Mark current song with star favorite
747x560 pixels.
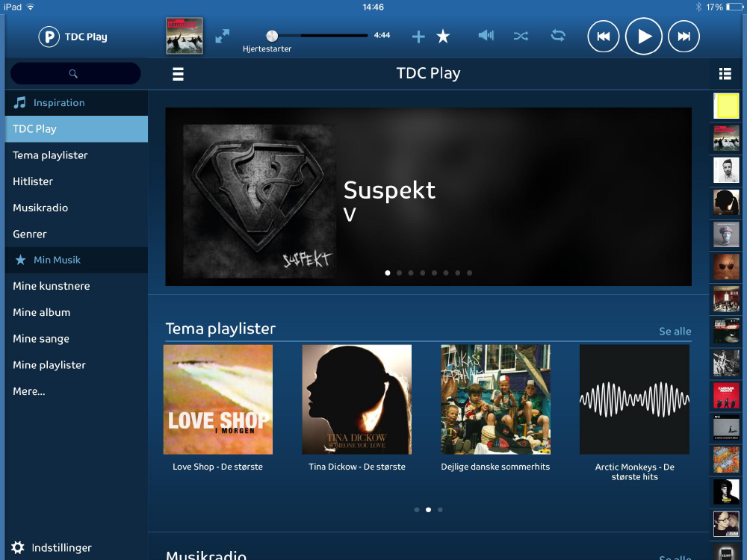tap(443, 37)
